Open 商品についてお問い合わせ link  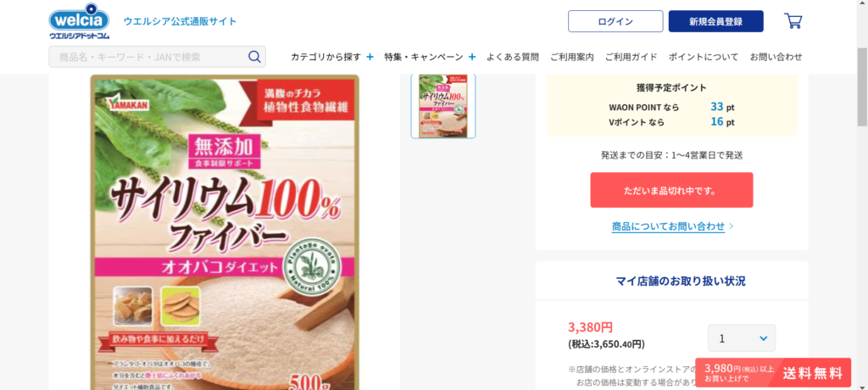click(668, 226)
